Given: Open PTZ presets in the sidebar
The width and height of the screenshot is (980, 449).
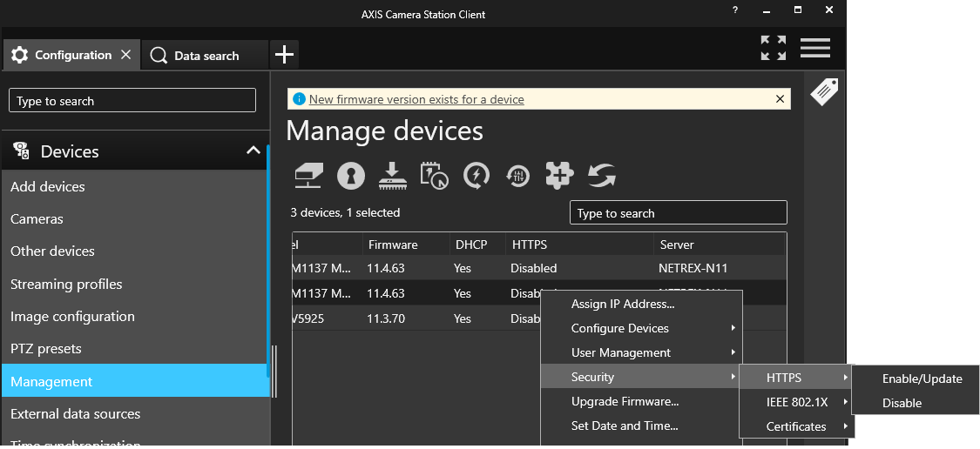Looking at the screenshot, I should pos(134,348).
